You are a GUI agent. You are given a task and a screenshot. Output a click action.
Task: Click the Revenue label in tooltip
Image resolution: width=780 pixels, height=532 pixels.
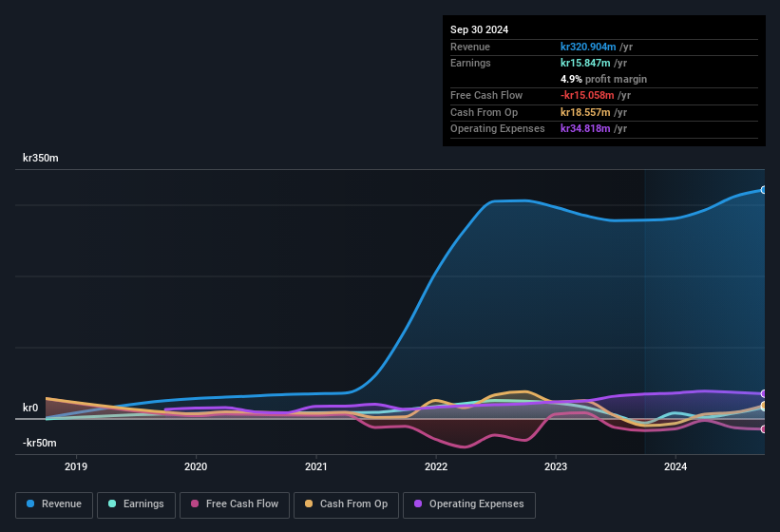[x=470, y=47]
